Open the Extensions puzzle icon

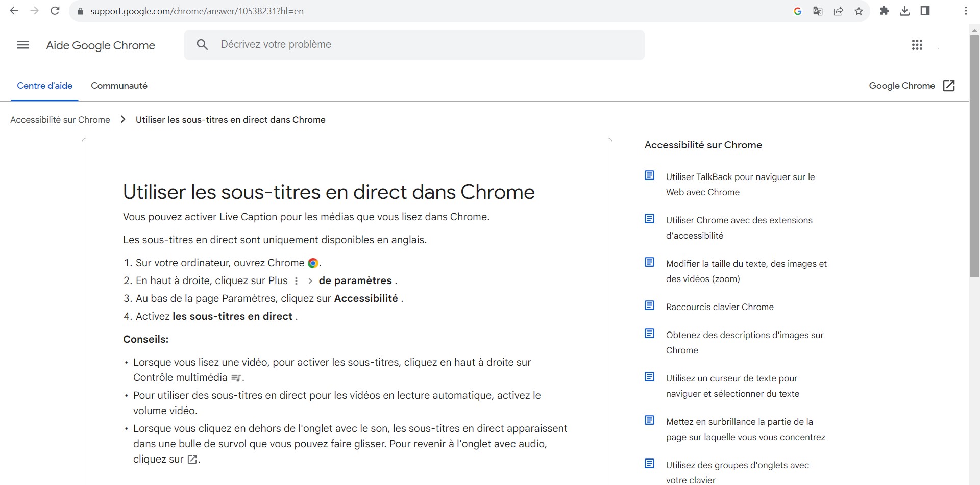pos(884,11)
